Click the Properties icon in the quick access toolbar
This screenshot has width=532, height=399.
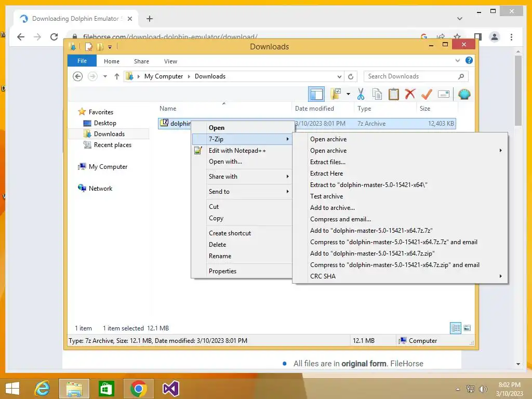click(88, 46)
